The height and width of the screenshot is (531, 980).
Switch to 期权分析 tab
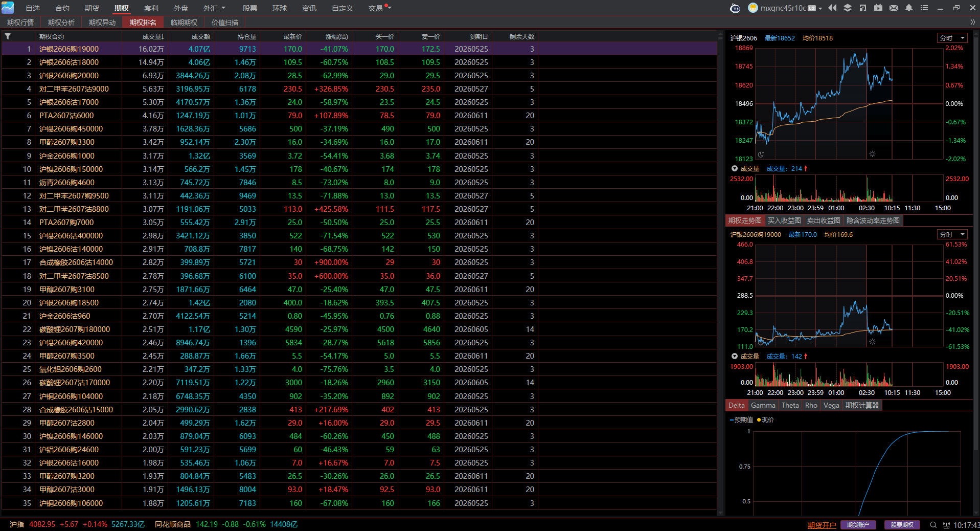[61, 23]
